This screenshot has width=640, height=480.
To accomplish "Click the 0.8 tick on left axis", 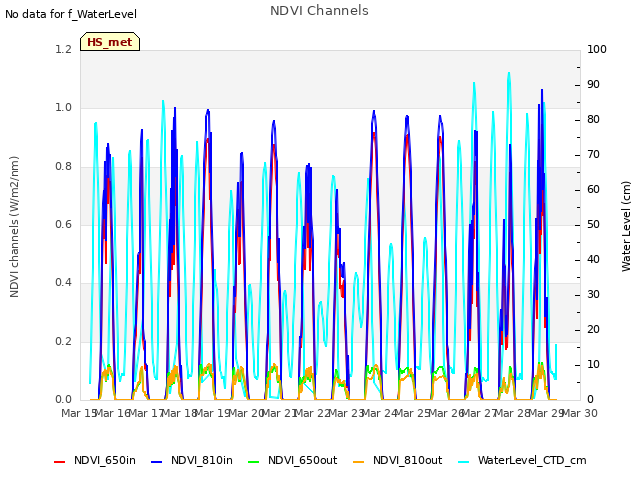I will point(64,167).
